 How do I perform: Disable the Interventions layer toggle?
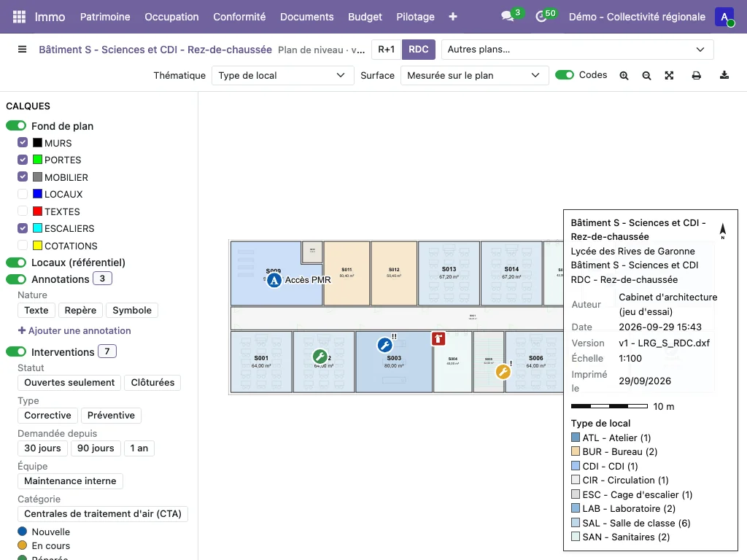click(16, 352)
